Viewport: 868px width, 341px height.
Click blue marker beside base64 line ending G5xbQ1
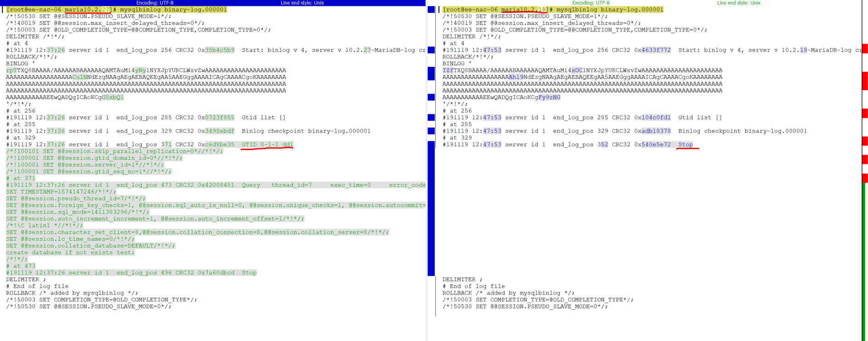pyautogui.click(x=431, y=97)
